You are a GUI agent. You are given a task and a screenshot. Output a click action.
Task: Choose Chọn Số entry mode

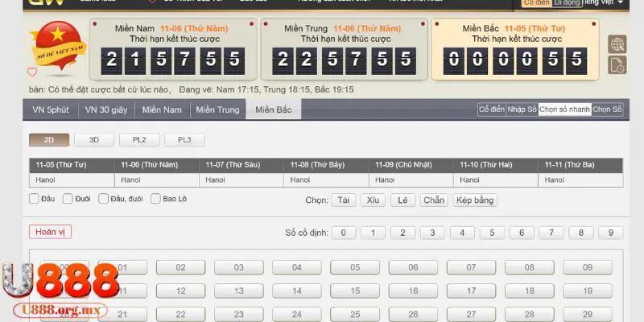608,109
